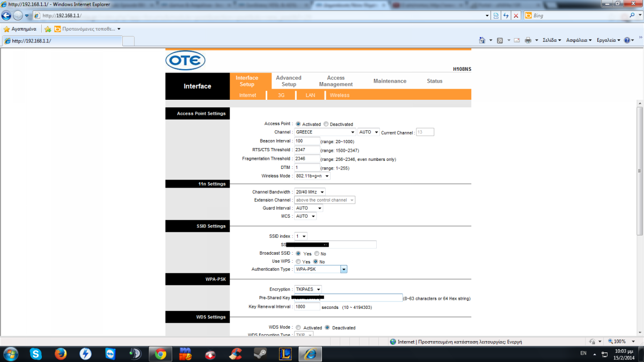
Task: Open the Encryption TKIPAES dropdown
Action: coord(308,290)
